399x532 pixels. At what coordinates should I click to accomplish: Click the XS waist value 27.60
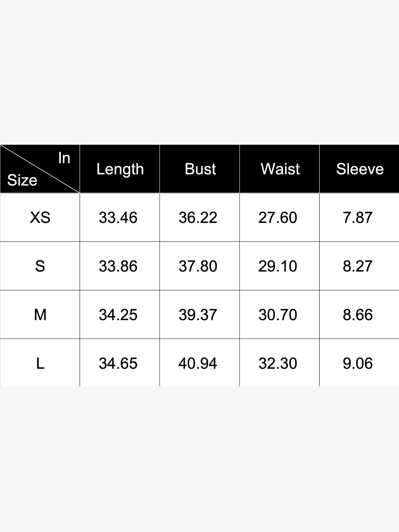pos(278,218)
